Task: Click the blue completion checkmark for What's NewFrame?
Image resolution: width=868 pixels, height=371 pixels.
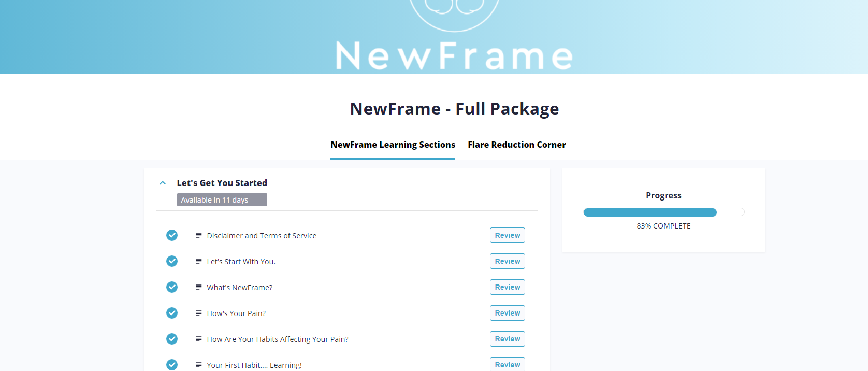Action: [172, 287]
